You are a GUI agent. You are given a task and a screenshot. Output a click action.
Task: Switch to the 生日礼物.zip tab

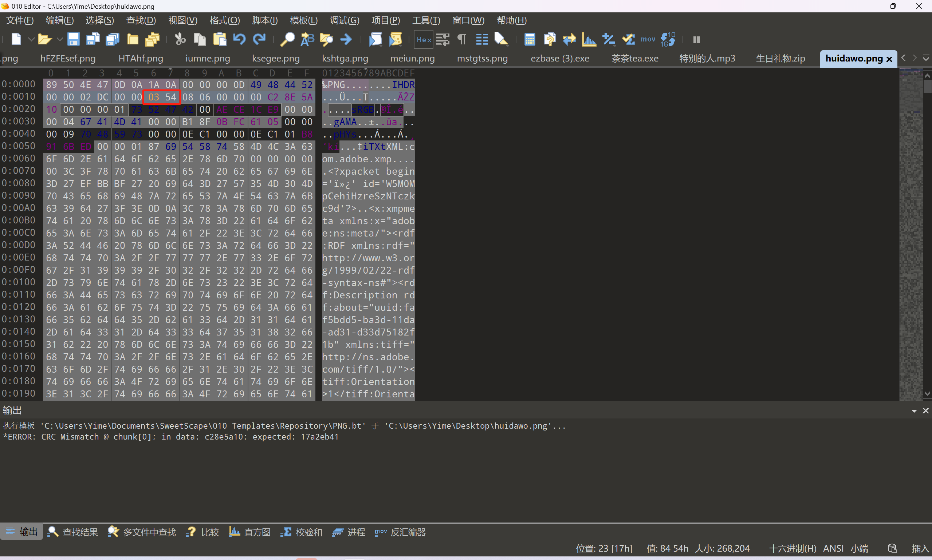780,59
